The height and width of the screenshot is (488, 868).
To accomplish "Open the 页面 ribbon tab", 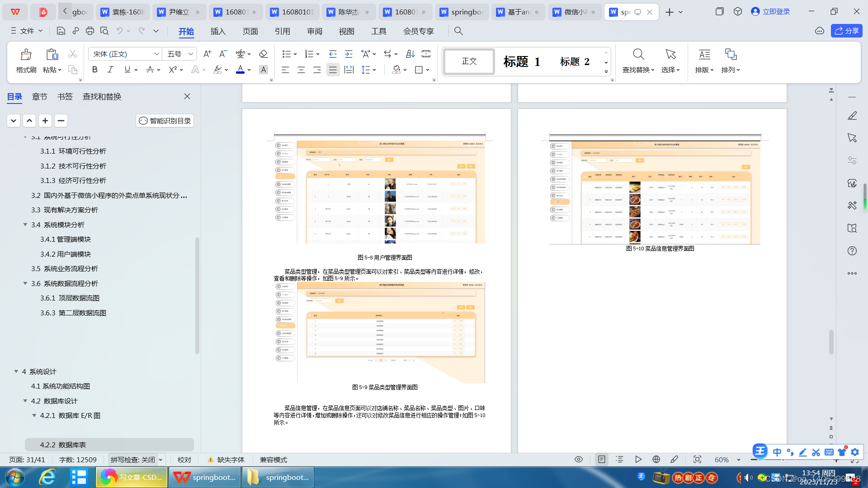I will pos(250,31).
